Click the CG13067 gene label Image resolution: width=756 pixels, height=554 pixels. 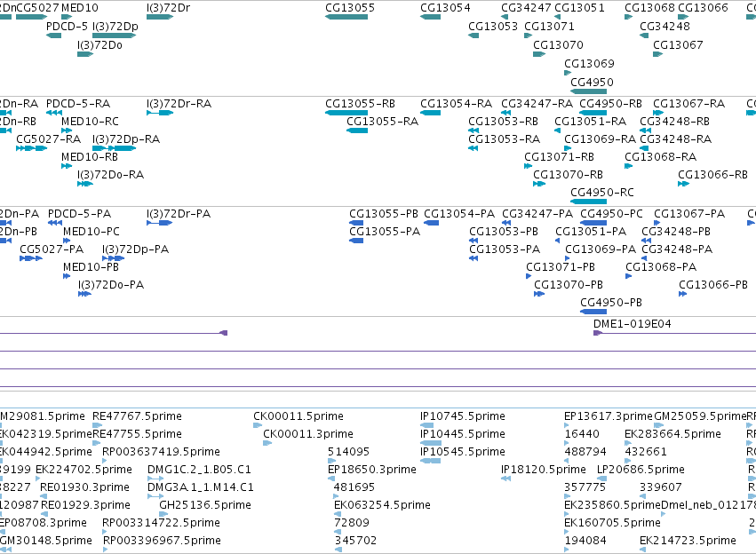678,45
